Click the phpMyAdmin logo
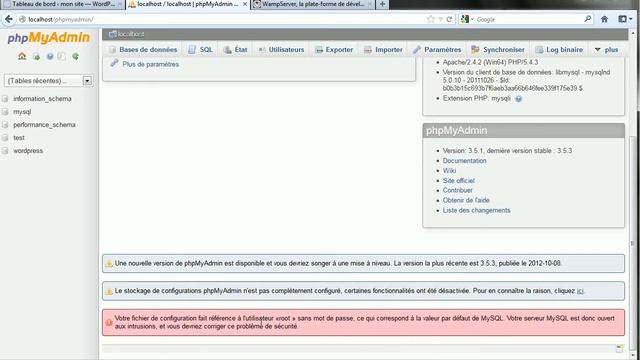This screenshot has height=360, width=640. 49,38
